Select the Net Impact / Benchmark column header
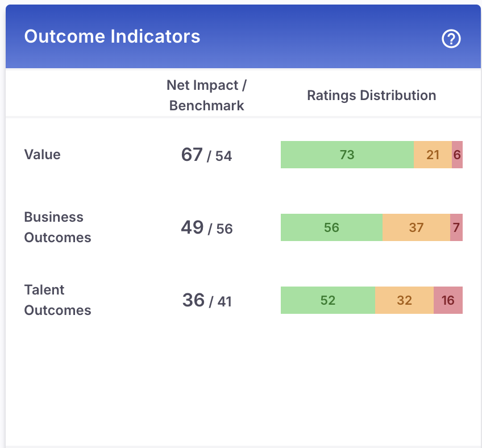The image size is (482, 448). (207, 95)
